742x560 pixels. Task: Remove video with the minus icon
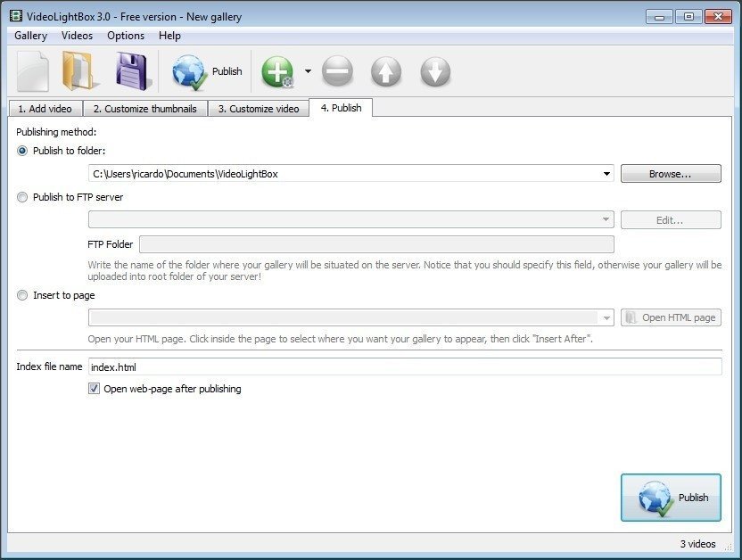pyautogui.click(x=337, y=71)
